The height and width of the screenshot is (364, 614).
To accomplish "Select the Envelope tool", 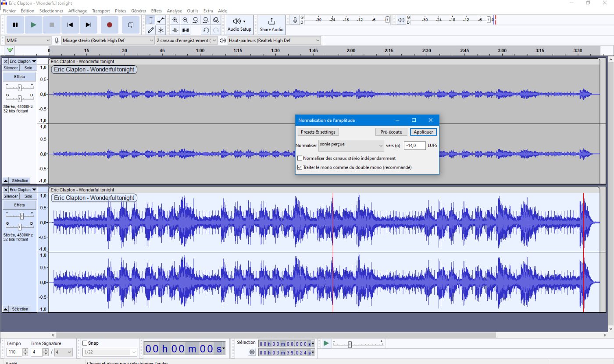I will point(161,20).
